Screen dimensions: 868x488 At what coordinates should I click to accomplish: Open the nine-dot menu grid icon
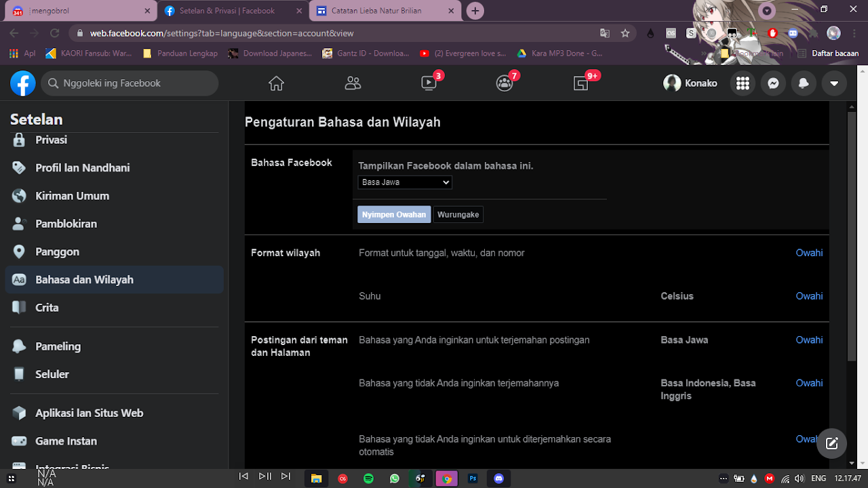click(743, 83)
